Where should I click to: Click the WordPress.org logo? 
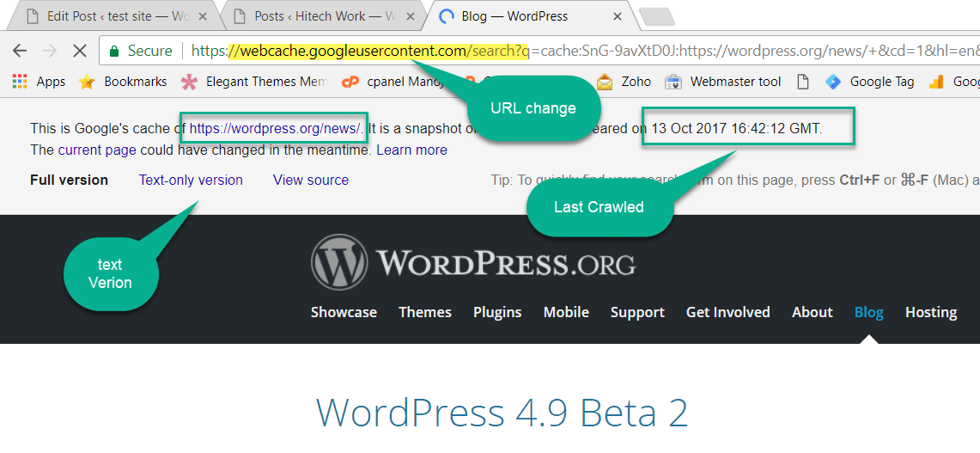click(x=473, y=261)
